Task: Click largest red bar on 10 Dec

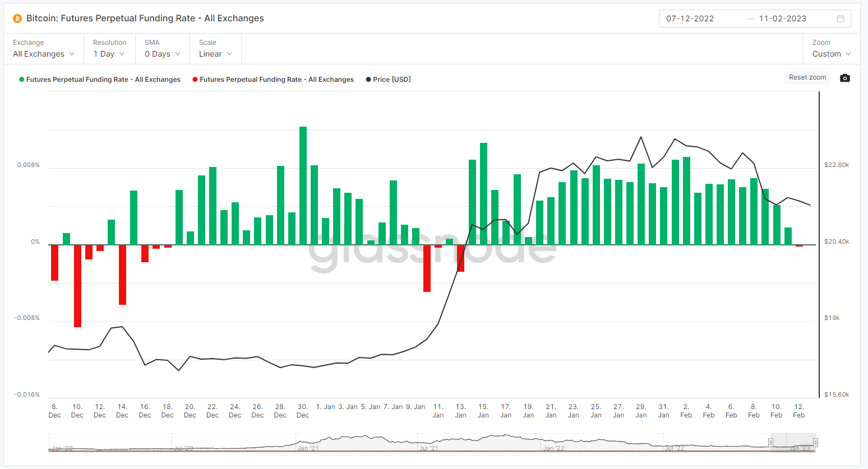Action: (x=77, y=286)
